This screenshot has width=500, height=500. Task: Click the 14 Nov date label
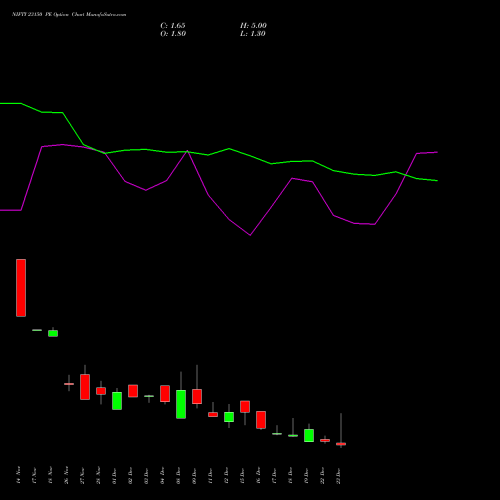click(18, 475)
